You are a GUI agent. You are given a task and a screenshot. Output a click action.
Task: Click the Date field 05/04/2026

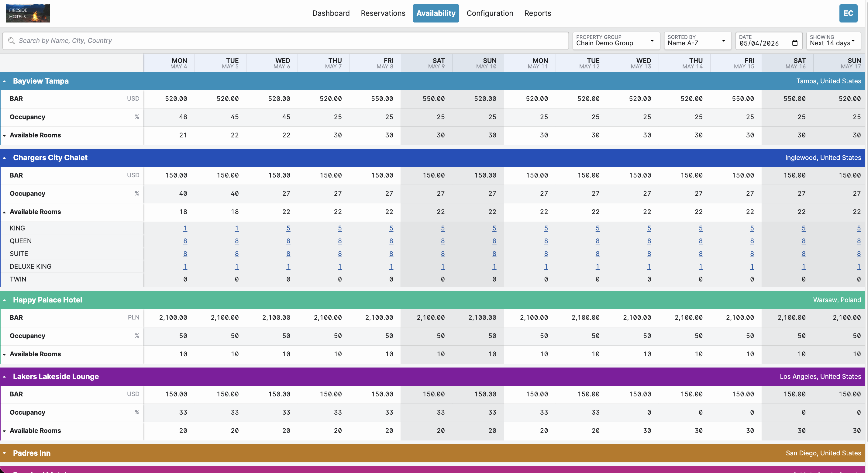click(x=769, y=41)
